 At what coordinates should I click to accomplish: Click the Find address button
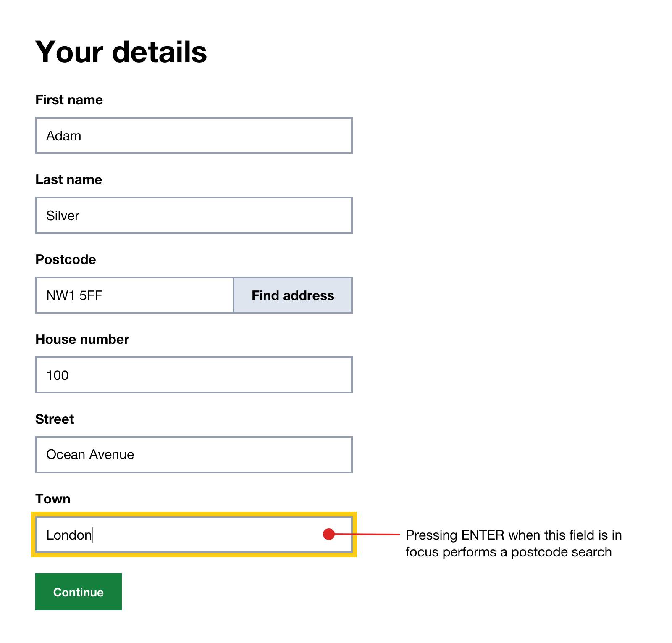click(x=293, y=295)
